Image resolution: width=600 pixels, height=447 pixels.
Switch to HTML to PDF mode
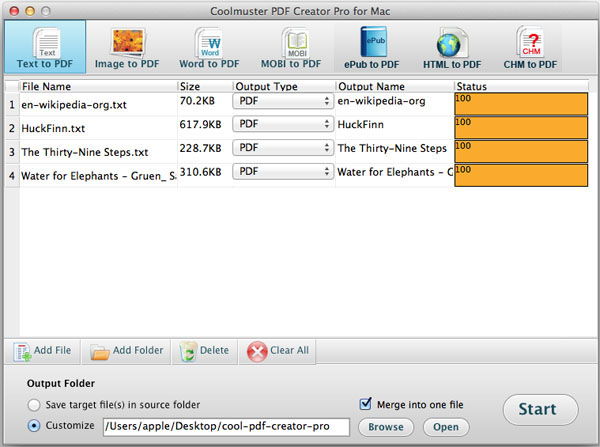tap(452, 48)
